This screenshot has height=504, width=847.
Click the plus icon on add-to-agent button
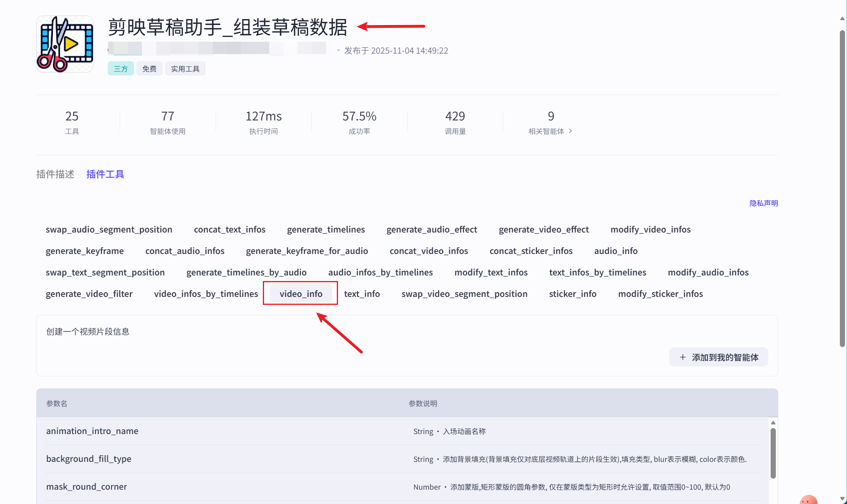683,357
